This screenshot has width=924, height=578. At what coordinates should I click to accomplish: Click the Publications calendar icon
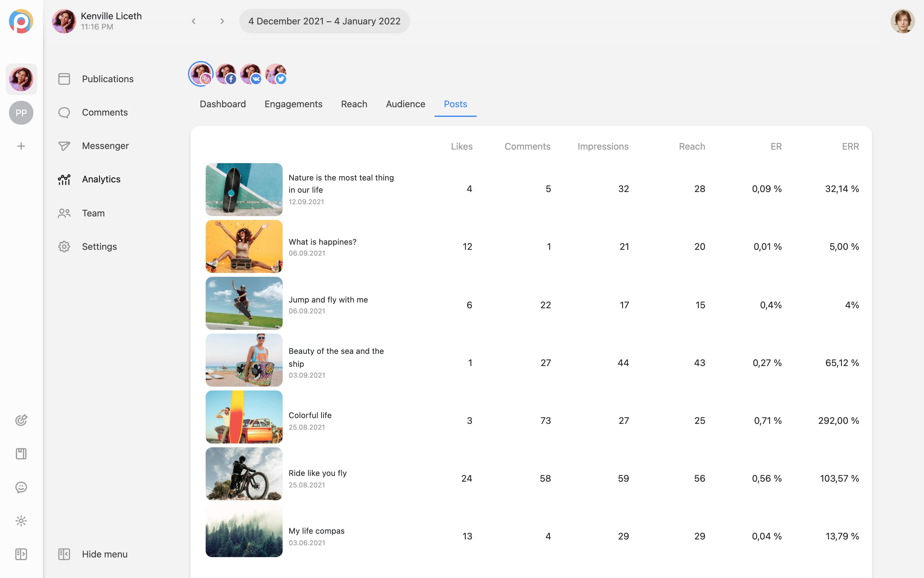click(64, 79)
